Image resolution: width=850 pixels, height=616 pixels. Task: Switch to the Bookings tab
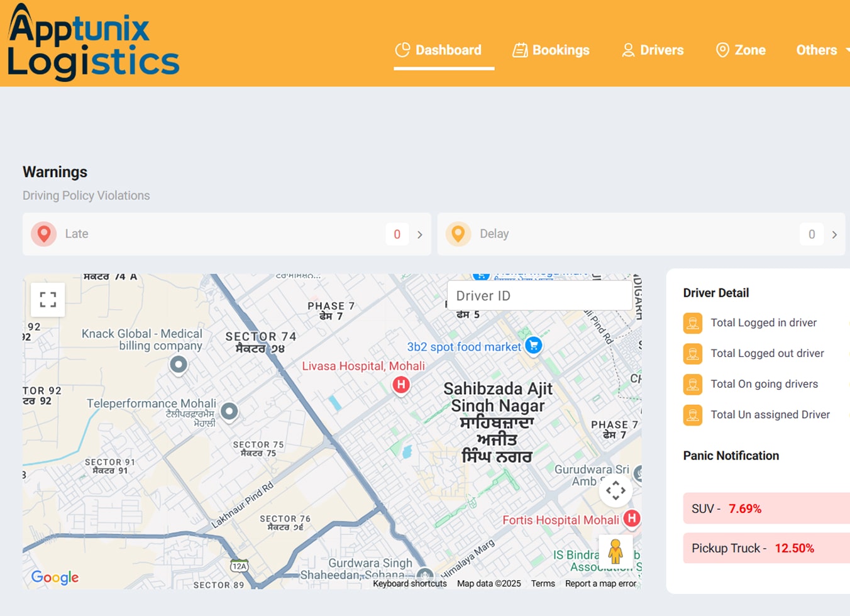tap(551, 50)
